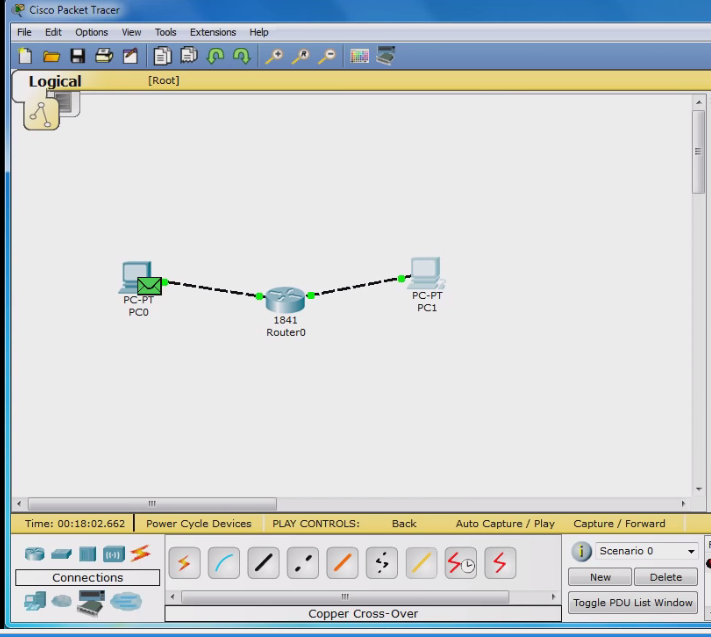This screenshot has height=637, width=711.
Task: Open the Options menu
Action: tap(92, 32)
